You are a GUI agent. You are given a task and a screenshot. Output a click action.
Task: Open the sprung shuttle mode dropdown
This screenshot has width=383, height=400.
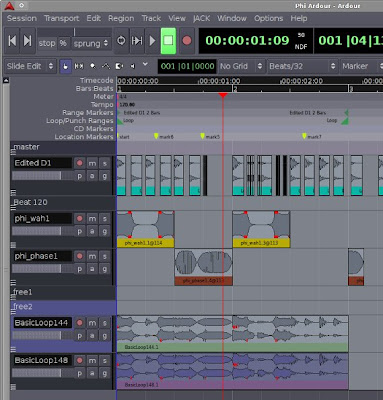[91, 43]
